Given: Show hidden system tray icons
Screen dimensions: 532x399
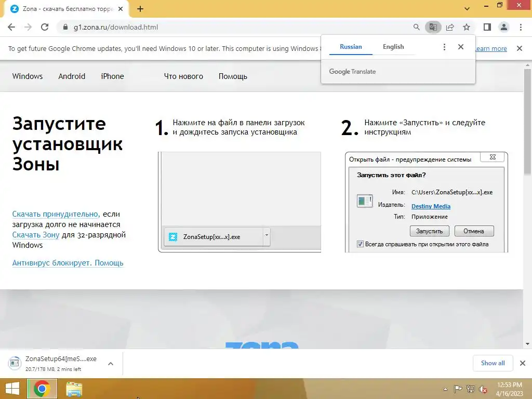Looking at the screenshot, I should tap(445, 389).
